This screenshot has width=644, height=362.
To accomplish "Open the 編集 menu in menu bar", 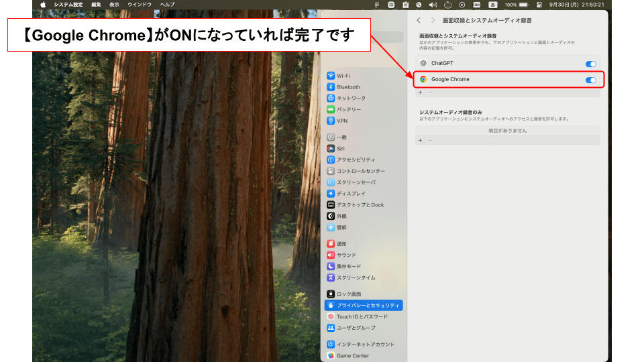I will point(97,5).
